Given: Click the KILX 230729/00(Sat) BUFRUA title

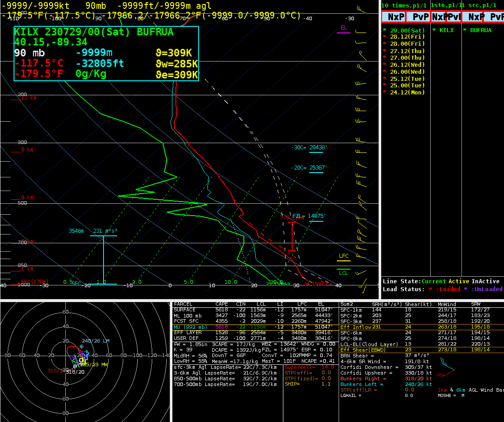Looking at the screenshot, I should pyautogui.click(x=94, y=32).
